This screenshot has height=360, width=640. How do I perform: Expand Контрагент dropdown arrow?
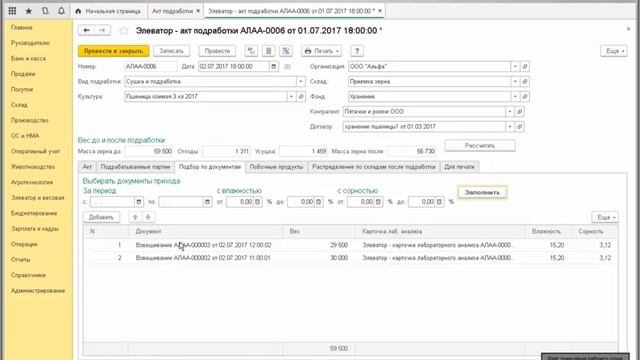(x=510, y=111)
